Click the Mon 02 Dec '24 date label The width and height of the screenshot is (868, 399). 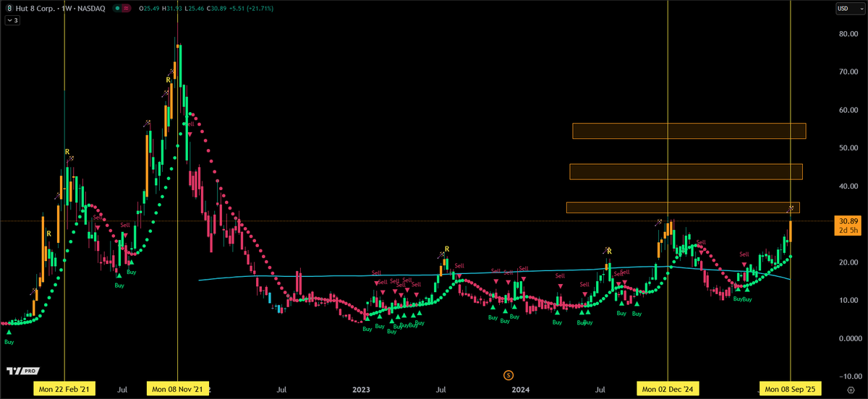[x=668, y=390]
